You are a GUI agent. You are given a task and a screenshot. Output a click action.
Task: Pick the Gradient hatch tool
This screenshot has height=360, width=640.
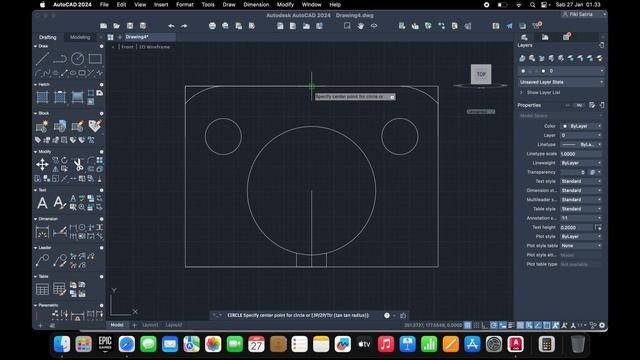click(78, 97)
